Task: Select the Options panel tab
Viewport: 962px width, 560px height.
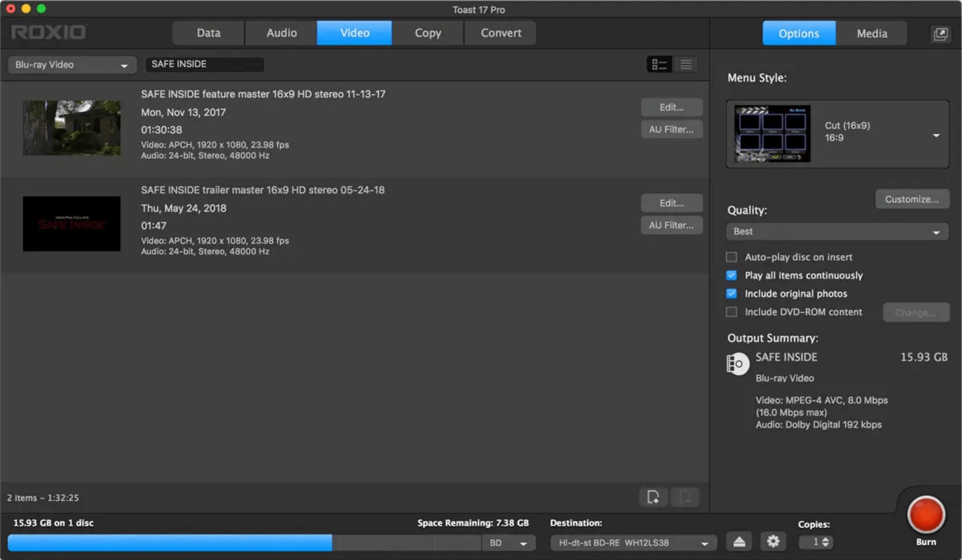Action: pyautogui.click(x=799, y=34)
